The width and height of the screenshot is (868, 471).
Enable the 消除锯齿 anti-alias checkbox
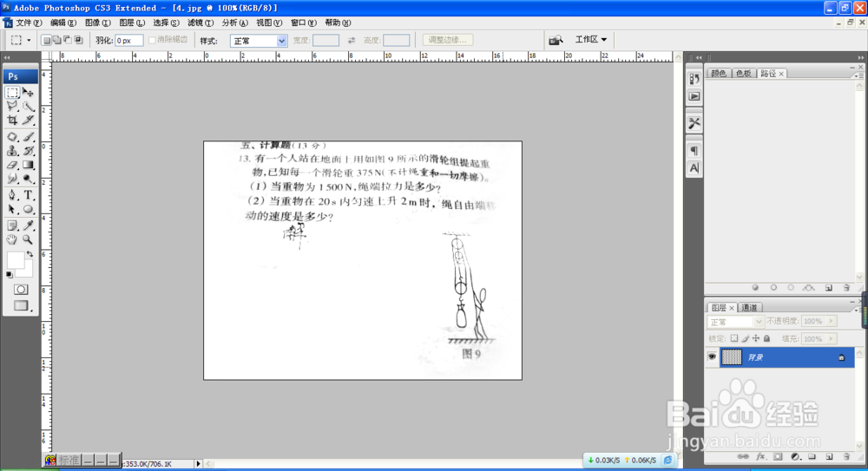pos(152,40)
